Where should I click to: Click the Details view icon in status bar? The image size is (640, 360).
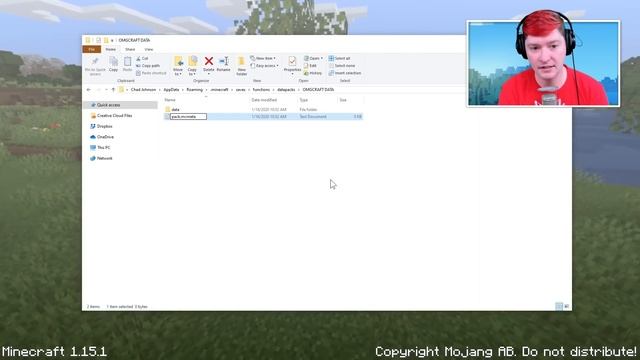559,306
